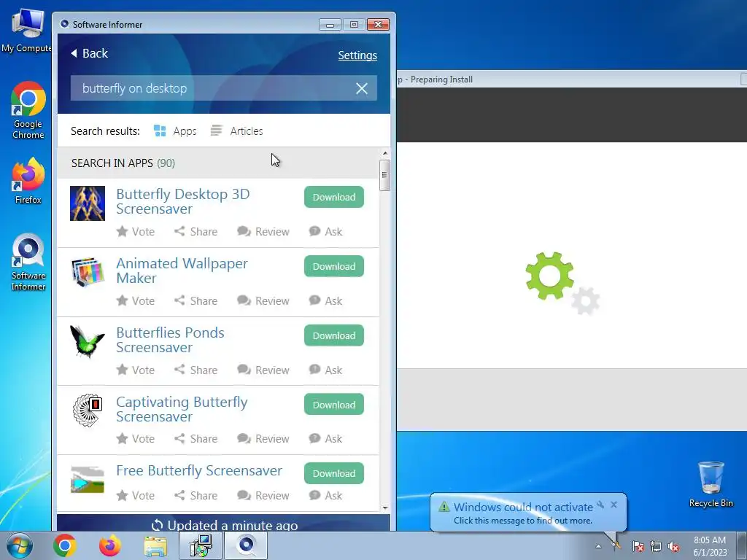The width and height of the screenshot is (747, 560).
Task: Share Free Butterfly Screensaver
Action: point(196,496)
